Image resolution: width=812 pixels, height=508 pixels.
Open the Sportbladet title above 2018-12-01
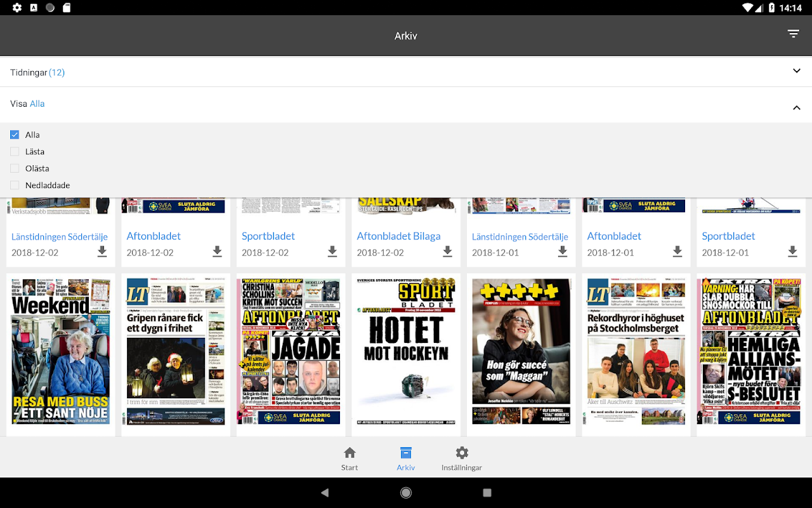pos(728,236)
